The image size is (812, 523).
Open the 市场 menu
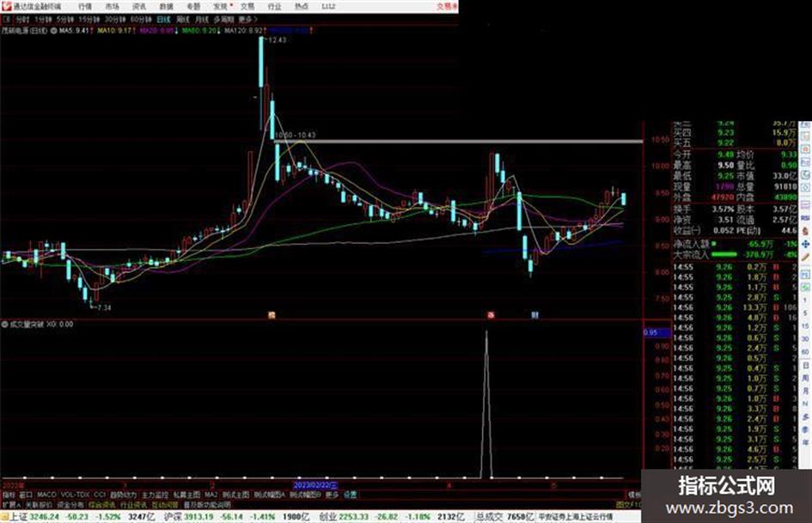[112, 7]
